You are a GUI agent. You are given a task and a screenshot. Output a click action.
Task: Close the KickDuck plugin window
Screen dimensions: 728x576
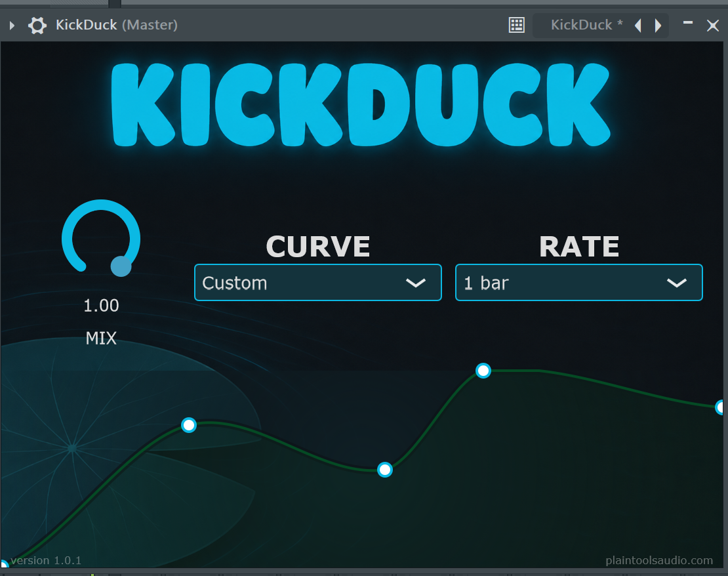tap(713, 25)
